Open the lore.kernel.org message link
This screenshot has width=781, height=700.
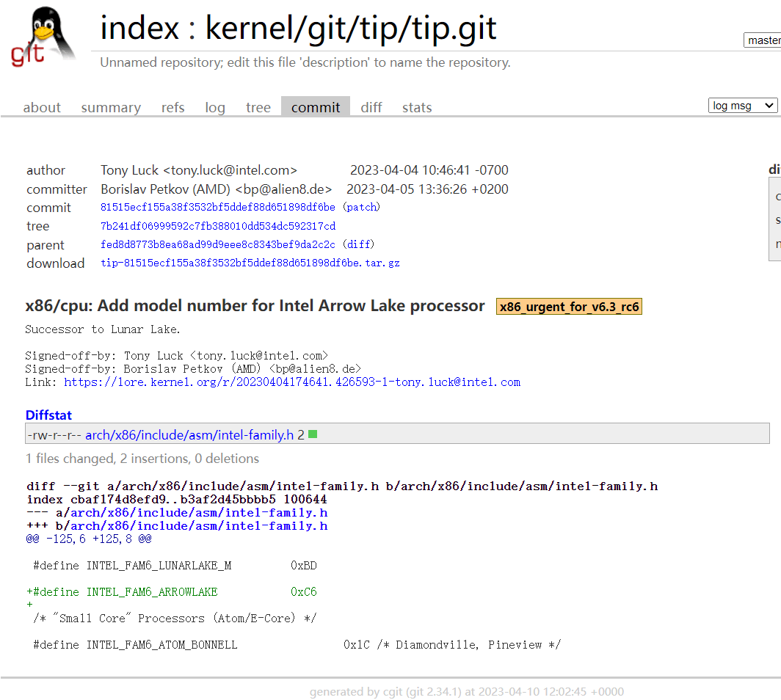pos(291,382)
